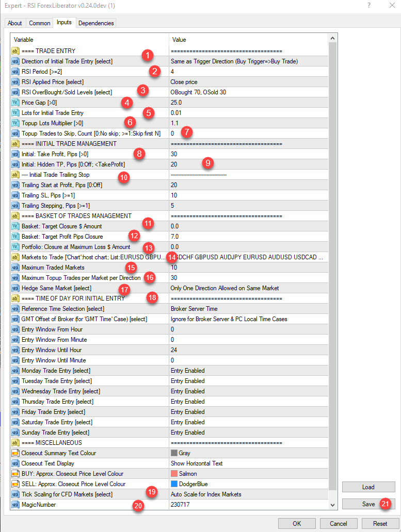Screen dimensions: 401x532
Task: Click the ab icon beside Markets to Trade
Action: pyautogui.click(x=15, y=257)
